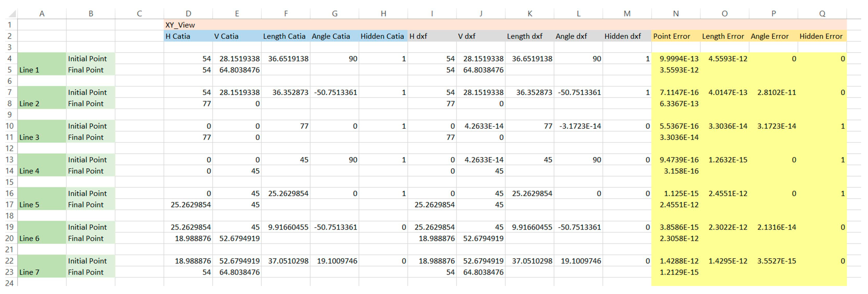This screenshot has width=868, height=294.
Task: Select cell containing 9.9994E-13
Action: pos(676,59)
